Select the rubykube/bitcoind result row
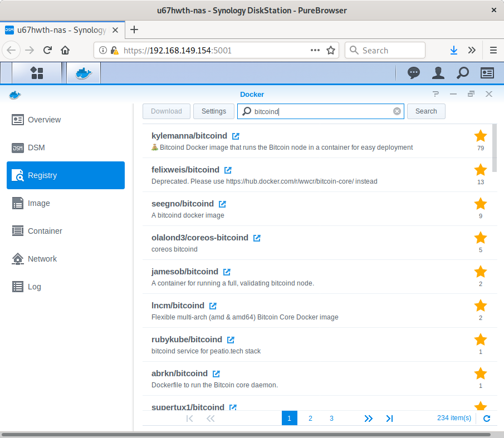This screenshot has height=438, width=504. [320, 345]
